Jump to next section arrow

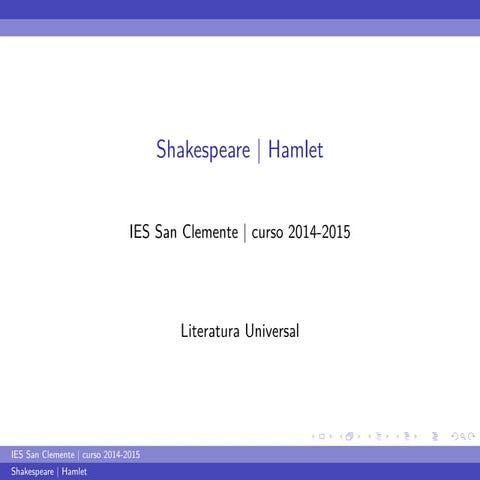(x=415, y=436)
